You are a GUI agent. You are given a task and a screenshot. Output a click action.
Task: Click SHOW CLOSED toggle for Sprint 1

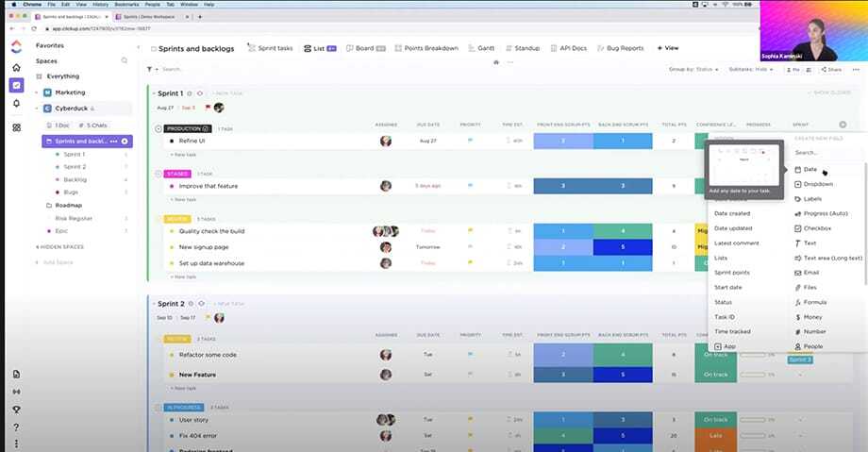coord(828,92)
